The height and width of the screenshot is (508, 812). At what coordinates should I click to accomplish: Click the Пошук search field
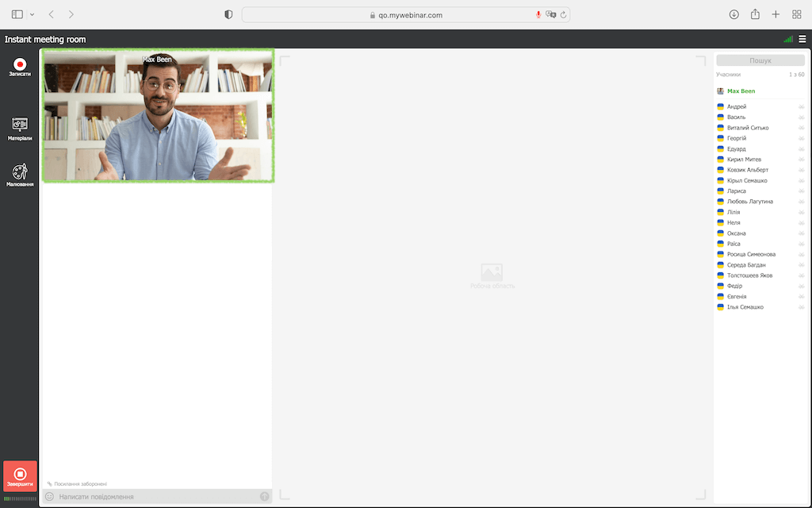click(760, 60)
